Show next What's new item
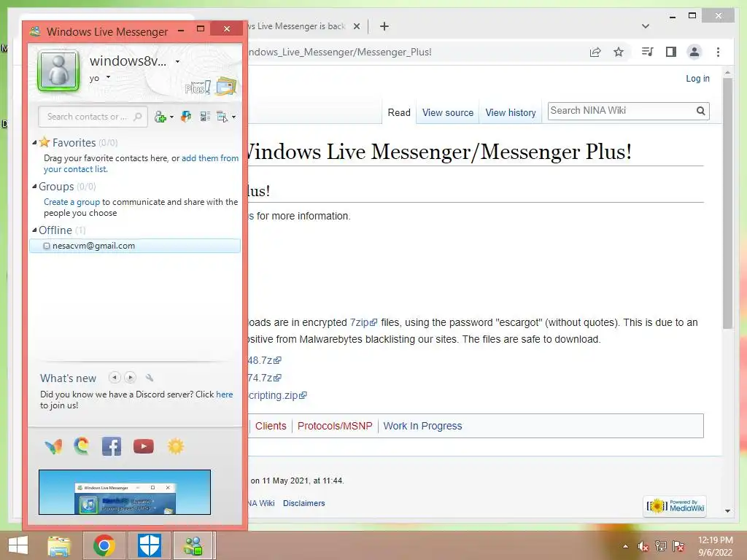 [x=130, y=378]
